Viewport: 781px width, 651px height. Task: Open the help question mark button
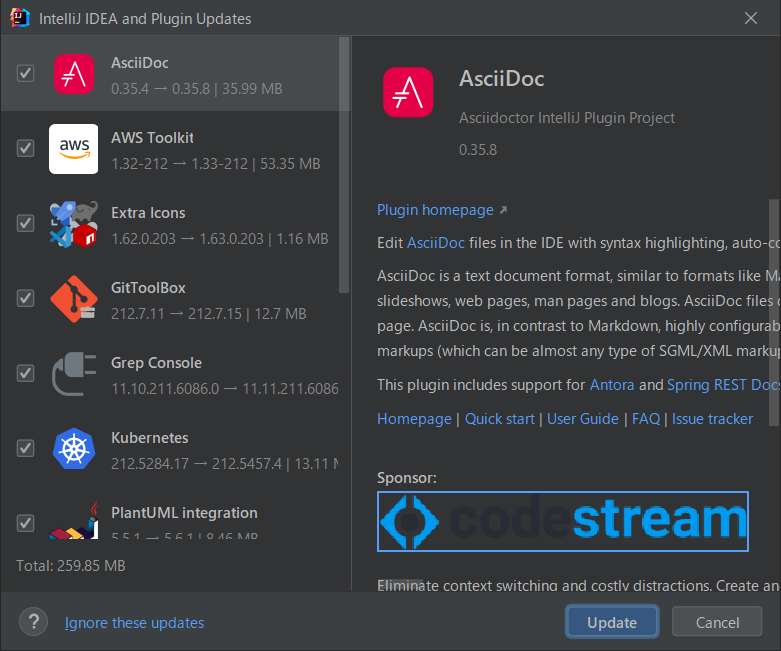pyautogui.click(x=33, y=622)
